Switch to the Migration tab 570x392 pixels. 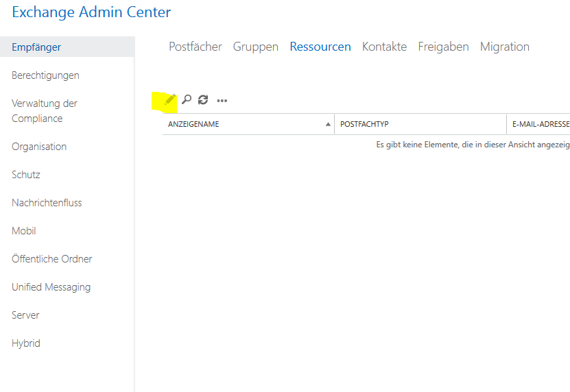pyautogui.click(x=505, y=47)
